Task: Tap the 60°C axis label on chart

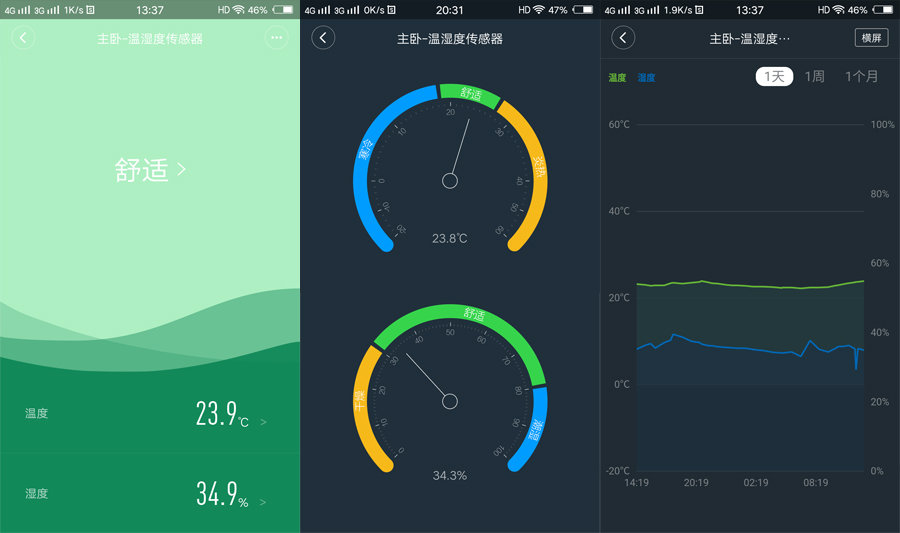Action: point(619,125)
